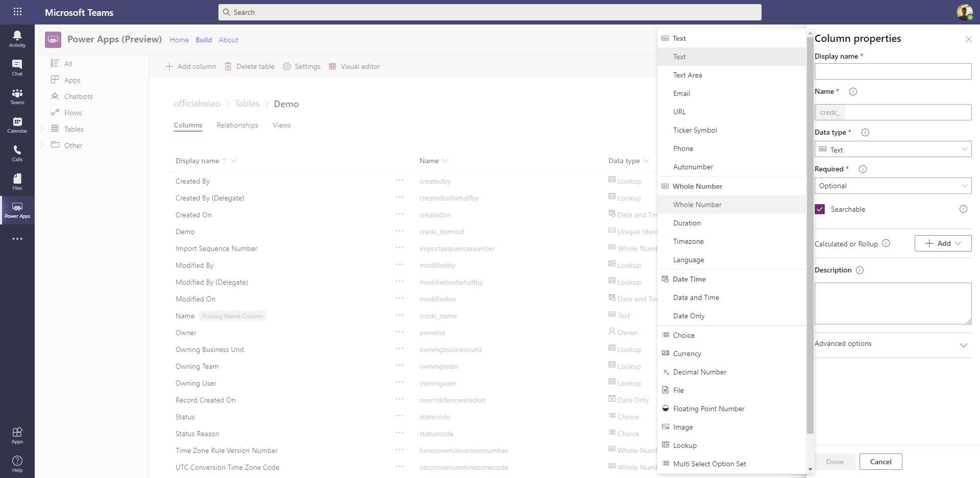Viewport: 980px width, 478px height.
Task: Open the Required dropdown
Action: pos(893,186)
